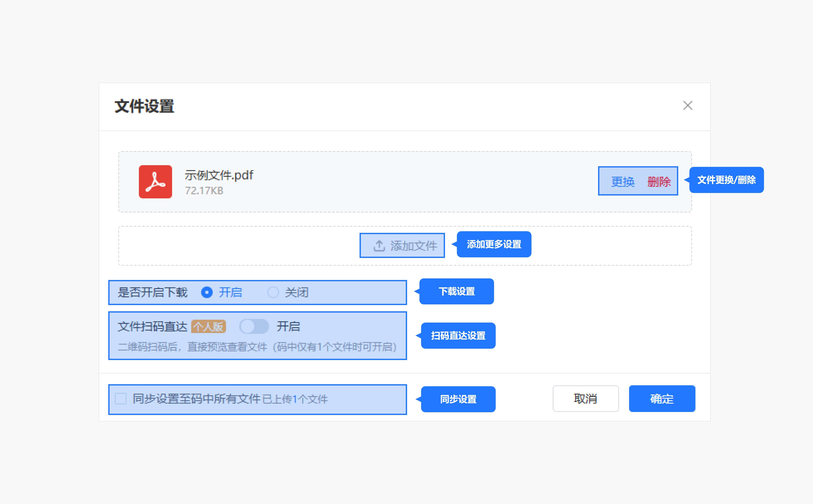Click the upload arrow icon
This screenshot has height=504, width=813.
[x=379, y=246]
